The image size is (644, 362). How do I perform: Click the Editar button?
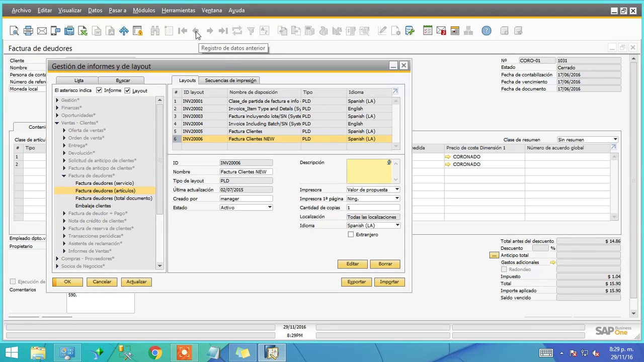(x=353, y=264)
